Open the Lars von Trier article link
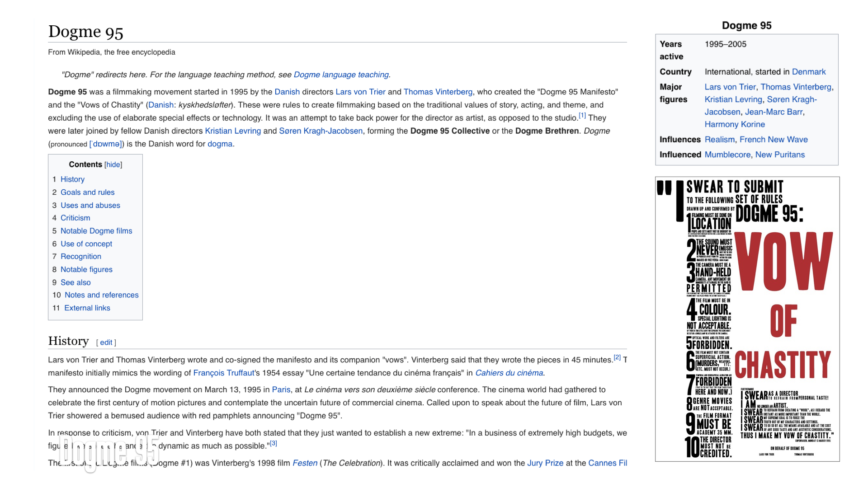The image size is (868, 488). [x=360, y=92]
